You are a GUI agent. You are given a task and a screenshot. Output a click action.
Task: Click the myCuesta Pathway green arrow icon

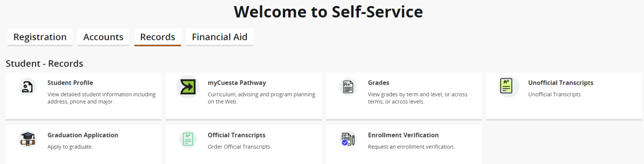(187, 87)
